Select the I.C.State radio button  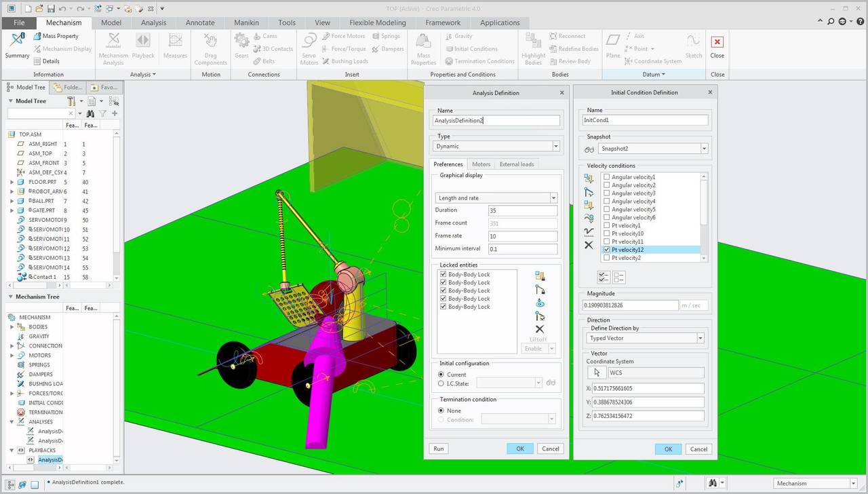[441, 383]
